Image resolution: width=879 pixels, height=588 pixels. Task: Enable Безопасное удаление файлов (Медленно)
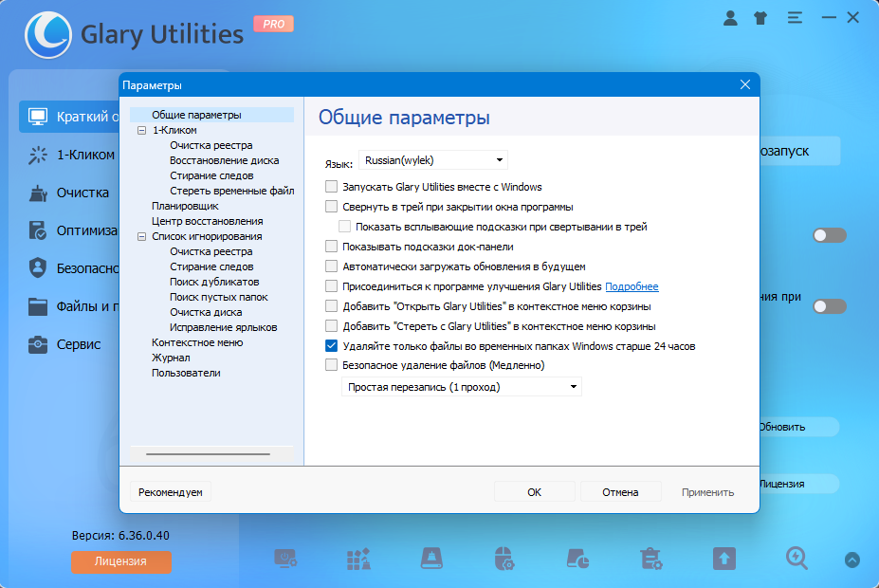(x=331, y=365)
